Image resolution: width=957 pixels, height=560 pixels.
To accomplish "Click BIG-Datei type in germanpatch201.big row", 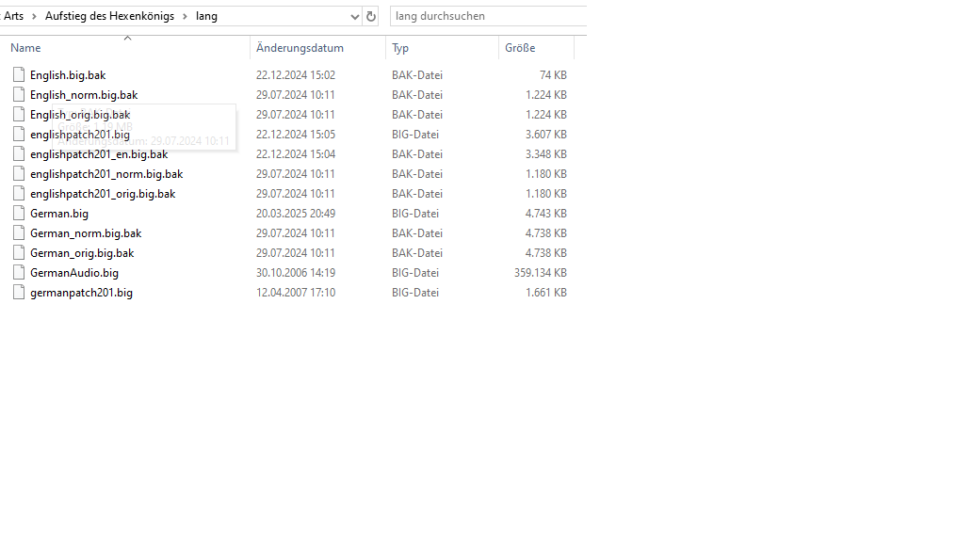I will click(x=415, y=292).
